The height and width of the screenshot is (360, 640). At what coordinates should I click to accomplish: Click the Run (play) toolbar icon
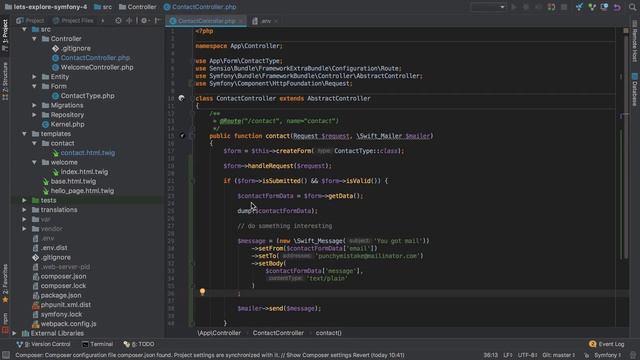(514, 7)
